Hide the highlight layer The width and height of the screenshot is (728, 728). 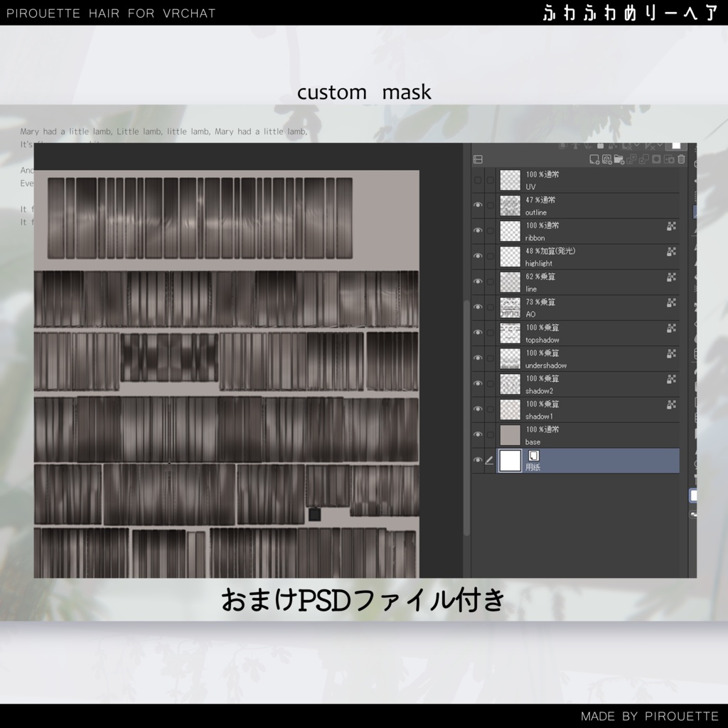click(x=478, y=256)
